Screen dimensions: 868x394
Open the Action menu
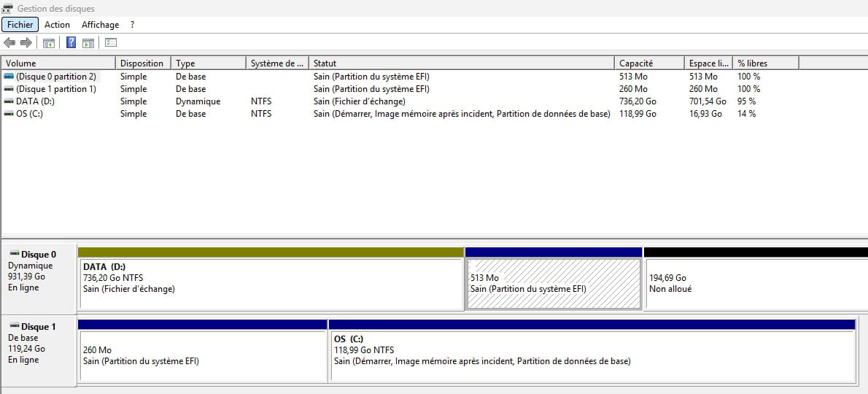click(x=57, y=24)
